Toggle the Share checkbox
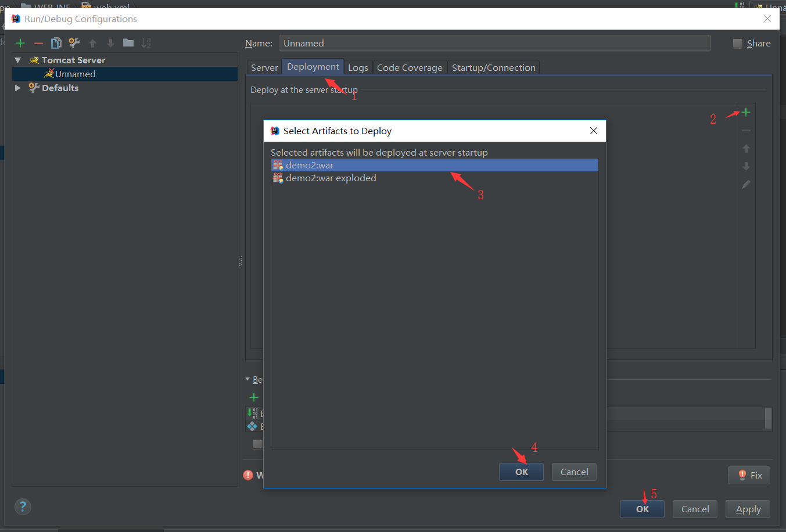 pyautogui.click(x=738, y=44)
